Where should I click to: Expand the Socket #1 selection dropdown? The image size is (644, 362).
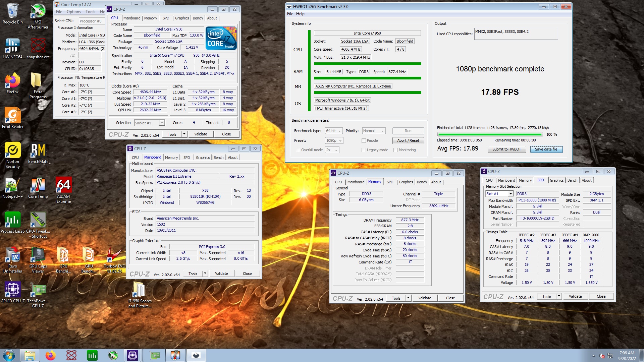coord(149,123)
